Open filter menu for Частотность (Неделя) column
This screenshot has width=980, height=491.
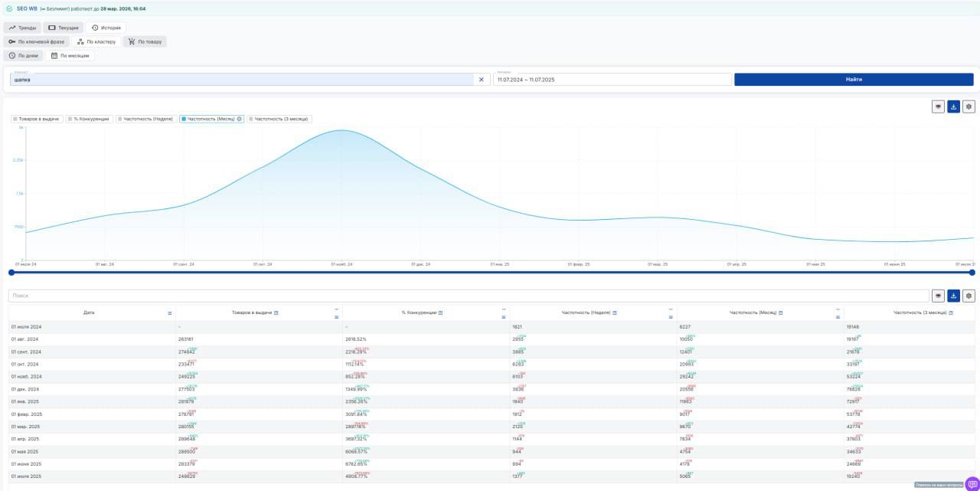670,317
